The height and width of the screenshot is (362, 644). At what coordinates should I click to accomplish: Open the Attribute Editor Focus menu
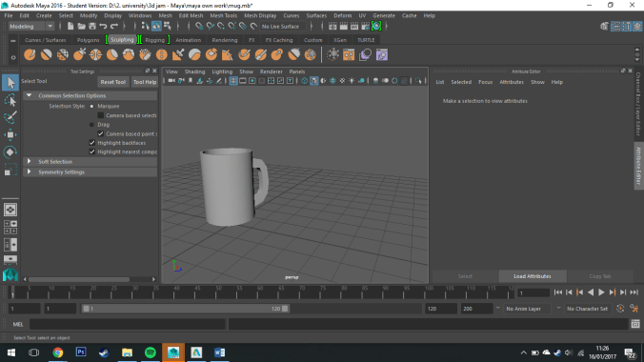(485, 82)
